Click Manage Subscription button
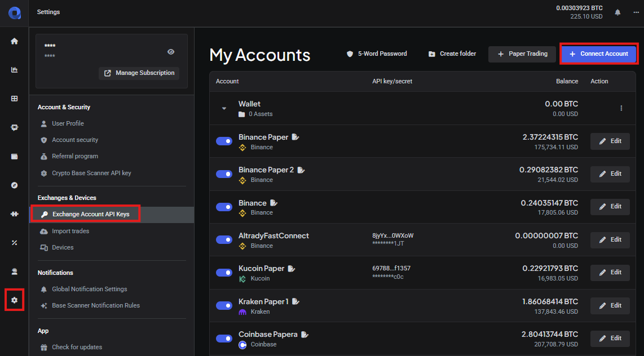The image size is (644, 356). coord(139,73)
